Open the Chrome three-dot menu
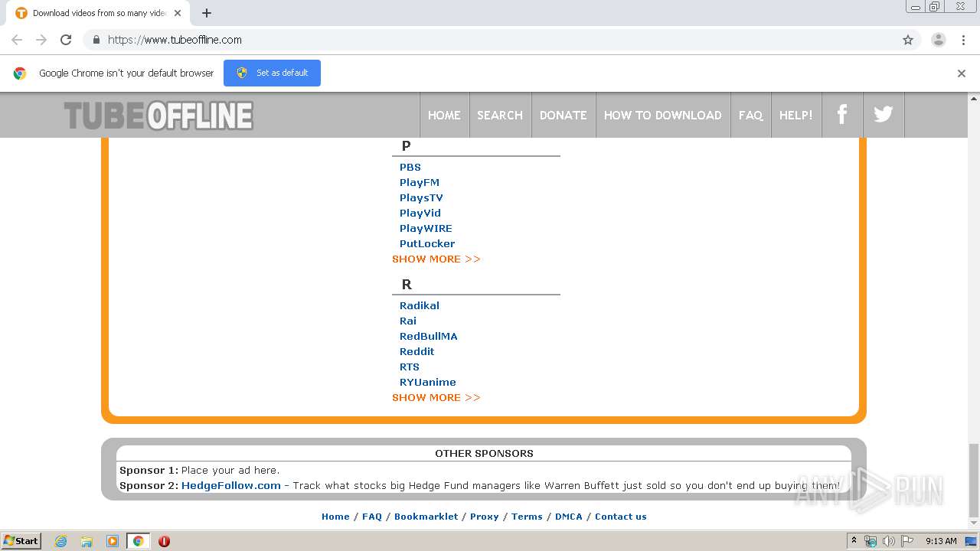The image size is (980, 551). point(963,40)
